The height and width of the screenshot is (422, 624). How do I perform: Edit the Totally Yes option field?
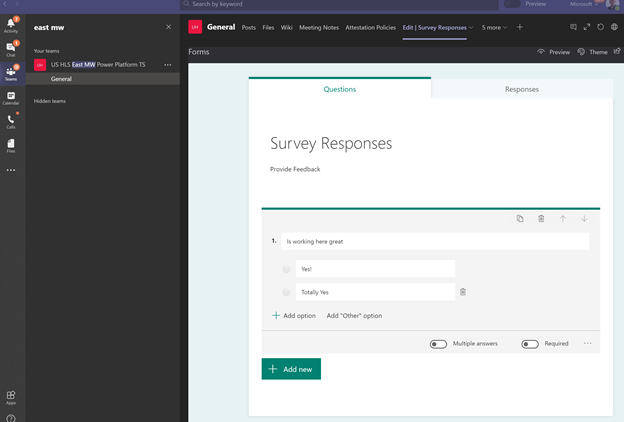(375, 292)
